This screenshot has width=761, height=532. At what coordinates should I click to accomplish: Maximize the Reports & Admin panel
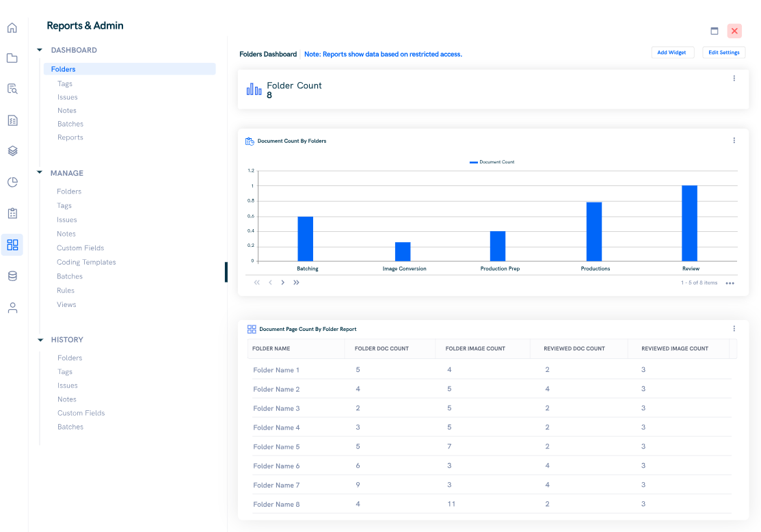pos(715,31)
